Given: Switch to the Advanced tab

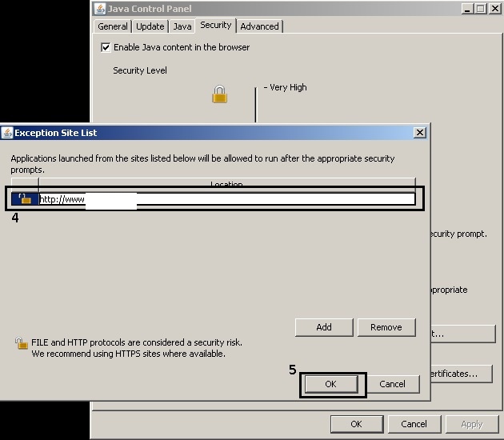Looking at the screenshot, I should tap(260, 26).
